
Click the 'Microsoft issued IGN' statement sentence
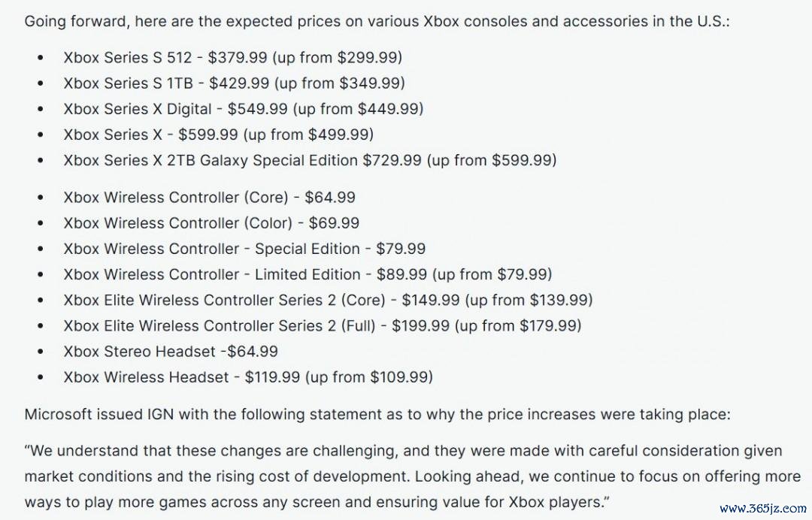coord(377,415)
